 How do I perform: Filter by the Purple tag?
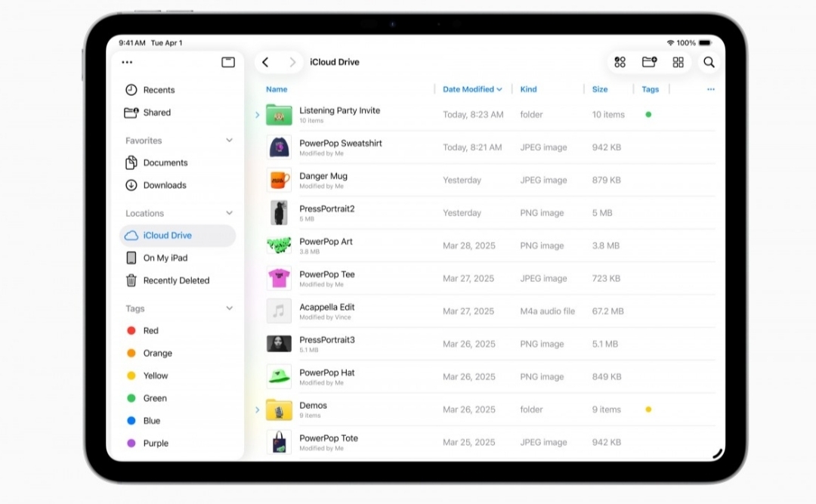(x=177, y=443)
